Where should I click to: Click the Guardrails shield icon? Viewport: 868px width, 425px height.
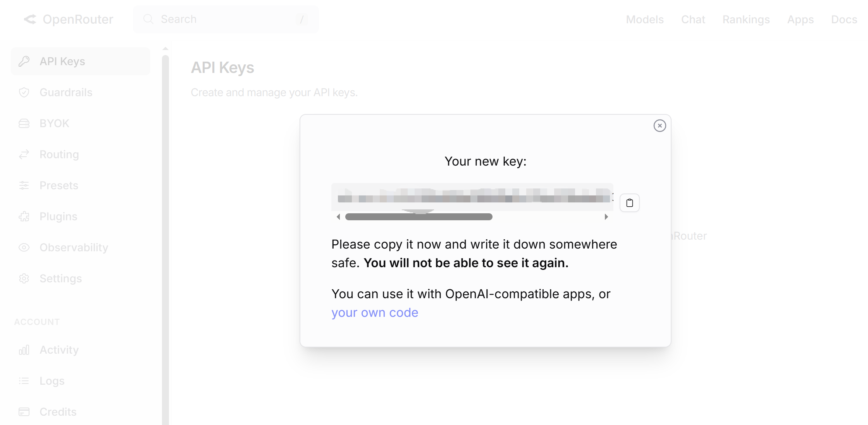tap(24, 92)
